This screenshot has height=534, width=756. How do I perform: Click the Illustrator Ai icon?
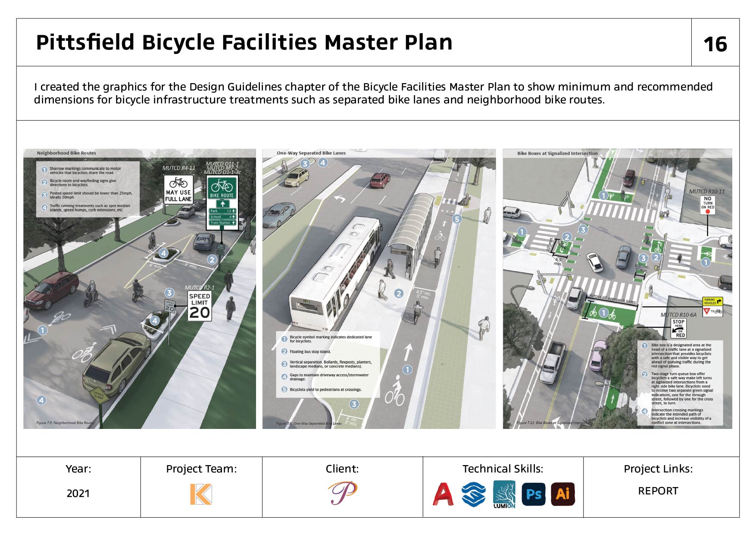pyautogui.click(x=563, y=494)
